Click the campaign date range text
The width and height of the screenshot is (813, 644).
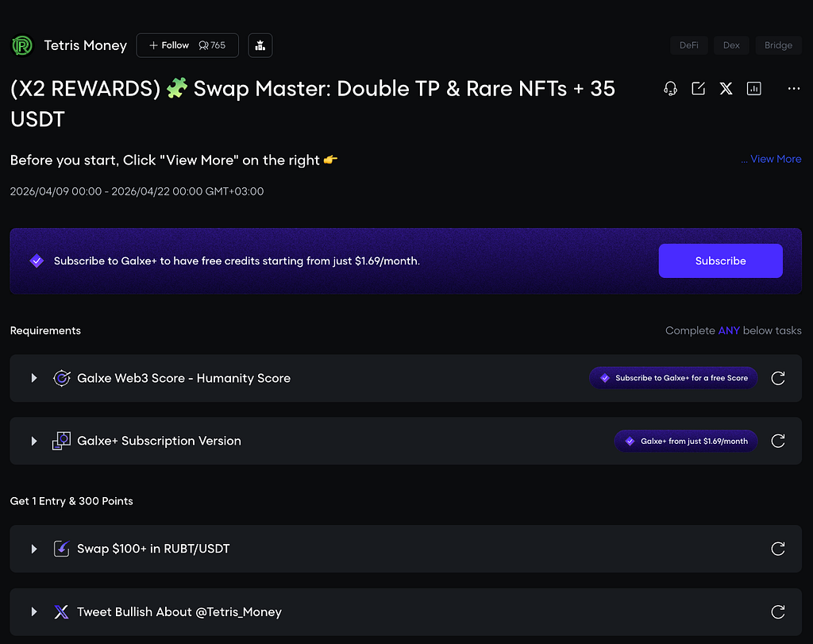(x=137, y=191)
